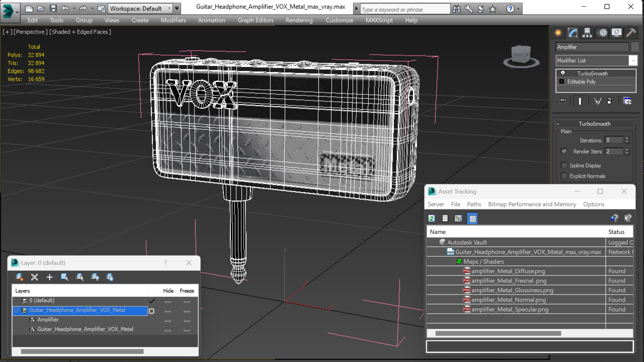Toggle Render Iters checkbox
This screenshot has height=362, width=644.
point(564,151)
